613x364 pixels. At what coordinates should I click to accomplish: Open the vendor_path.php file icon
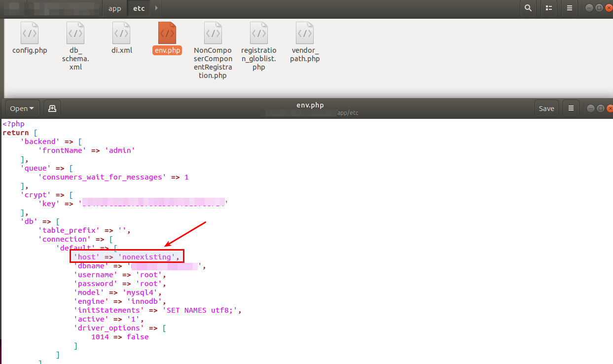[304, 38]
